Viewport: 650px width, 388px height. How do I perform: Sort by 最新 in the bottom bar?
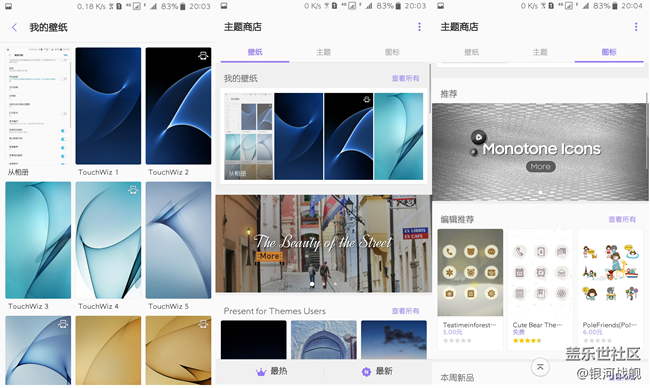(376, 371)
